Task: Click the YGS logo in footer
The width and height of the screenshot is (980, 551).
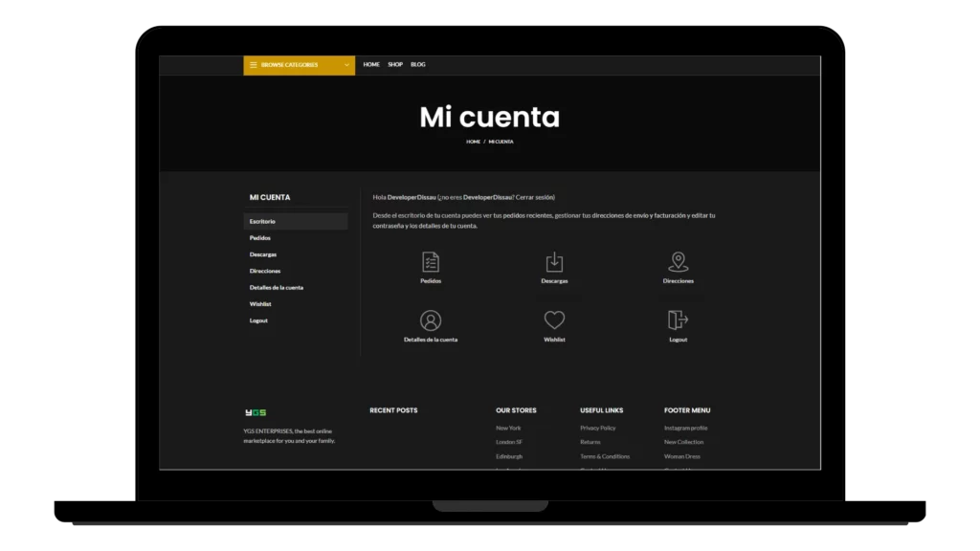Action: [256, 412]
